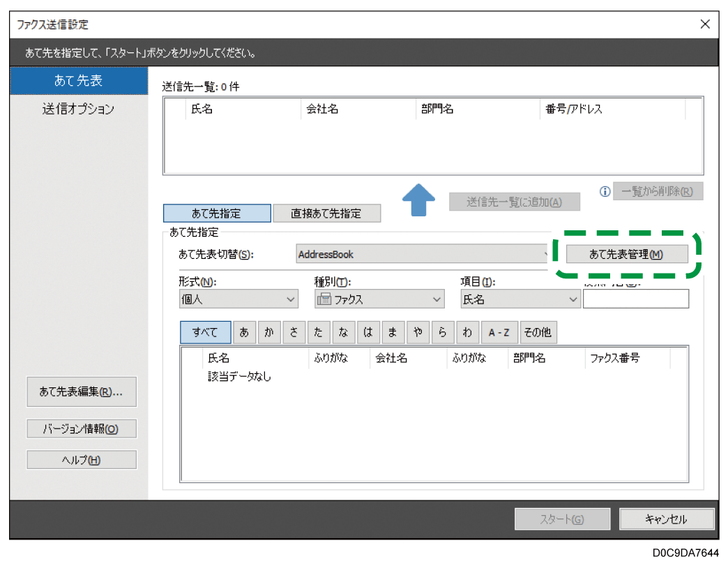Filter addresses by A-Z button
The height and width of the screenshot is (566, 728).
tap(499, 333)
